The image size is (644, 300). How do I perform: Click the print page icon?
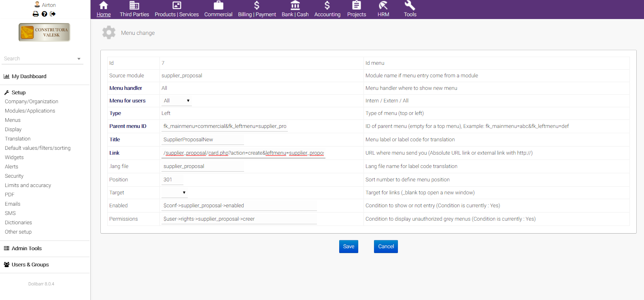(x=36, y=14)
